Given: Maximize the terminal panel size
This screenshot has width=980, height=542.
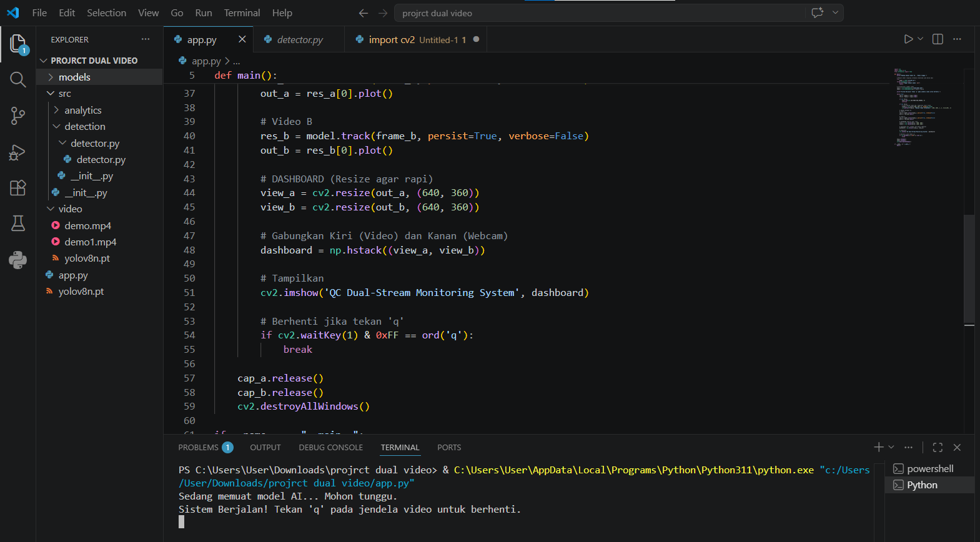Looking at the screenshot, I should tap(938, 447).
